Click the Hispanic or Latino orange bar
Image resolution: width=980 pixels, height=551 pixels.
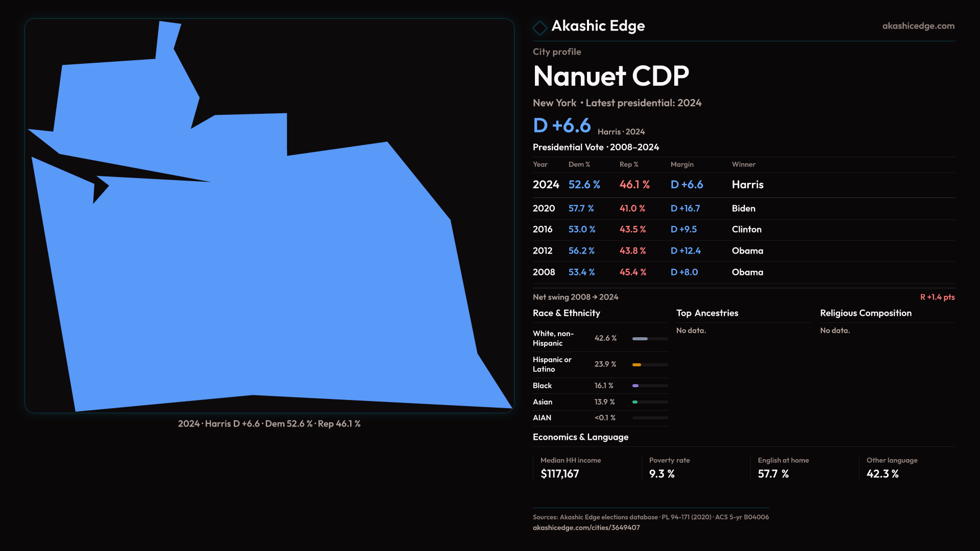(637, 365)
